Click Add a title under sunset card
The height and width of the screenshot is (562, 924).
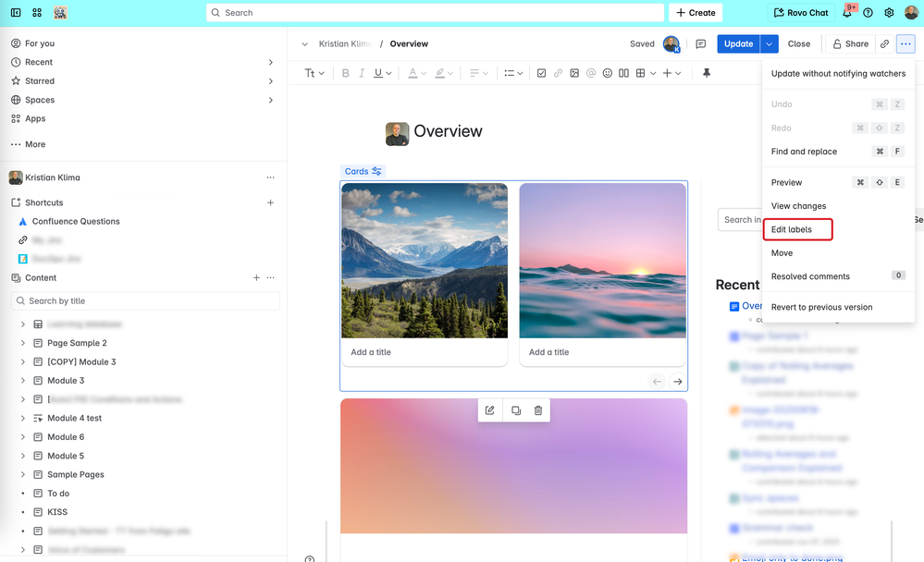(x=548, y=352)
